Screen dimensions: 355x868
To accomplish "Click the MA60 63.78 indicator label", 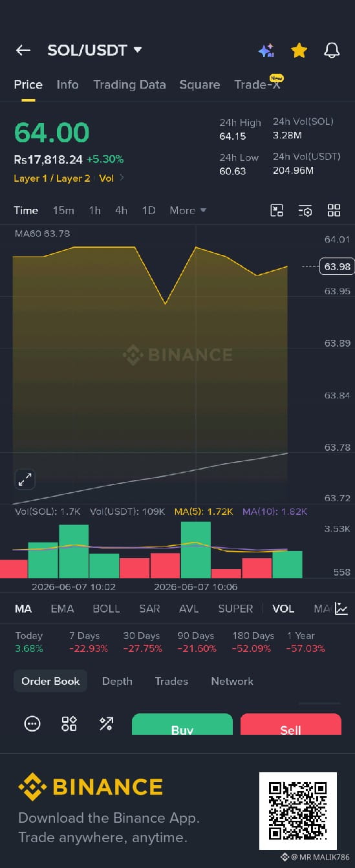I will 42,233.
